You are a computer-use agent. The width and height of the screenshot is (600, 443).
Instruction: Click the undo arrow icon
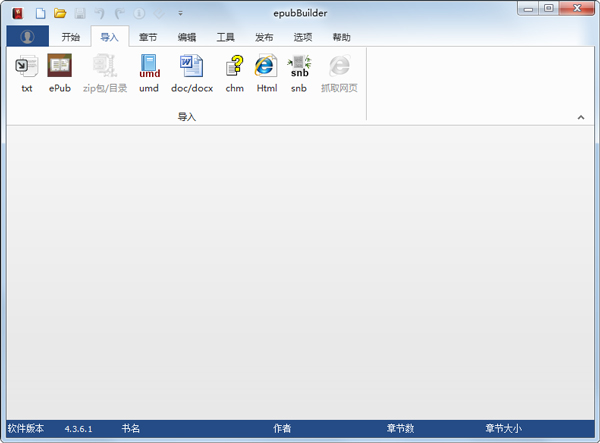(99, 13)
